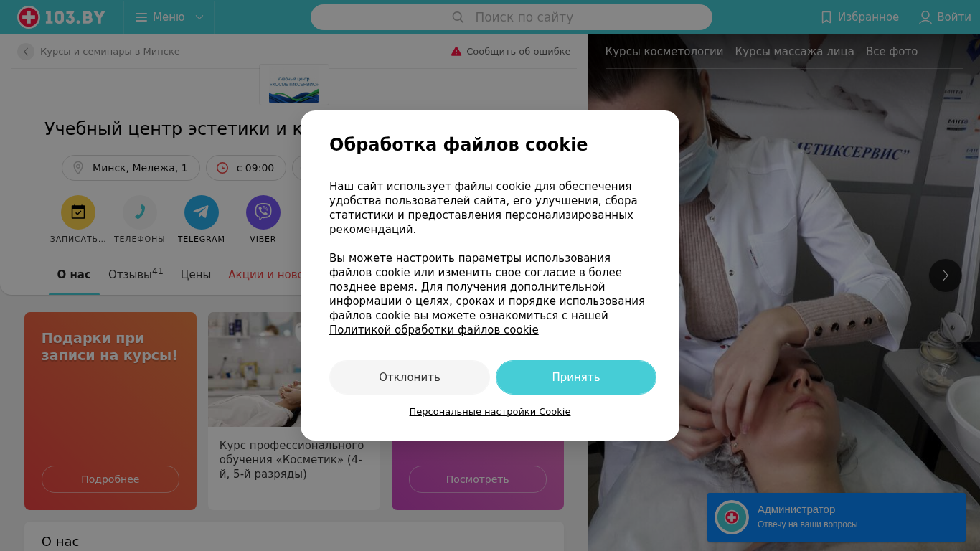The width and height of the screenshot is (980, 551).
Task: Click the phone Телефоны icon
Action: click(x=140, y=212)
